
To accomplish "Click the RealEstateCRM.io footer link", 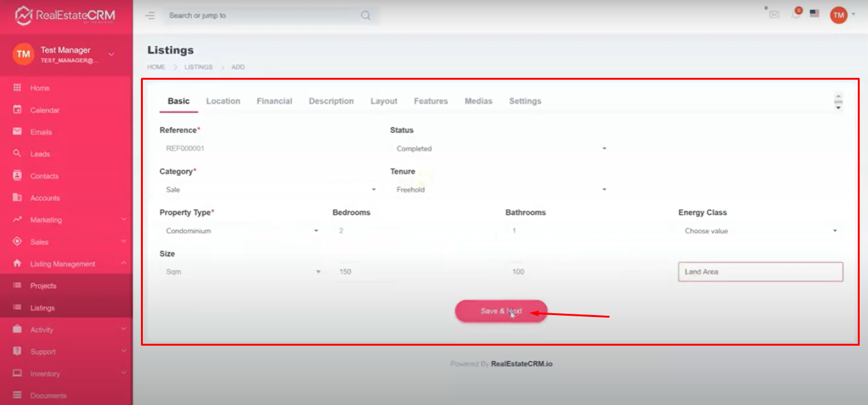I will pos(522,364).
